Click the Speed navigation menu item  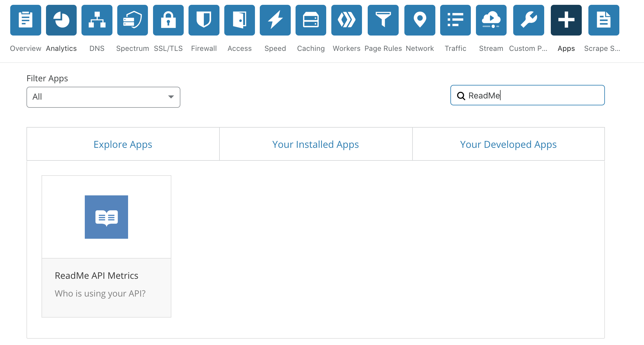coord(275,48)
